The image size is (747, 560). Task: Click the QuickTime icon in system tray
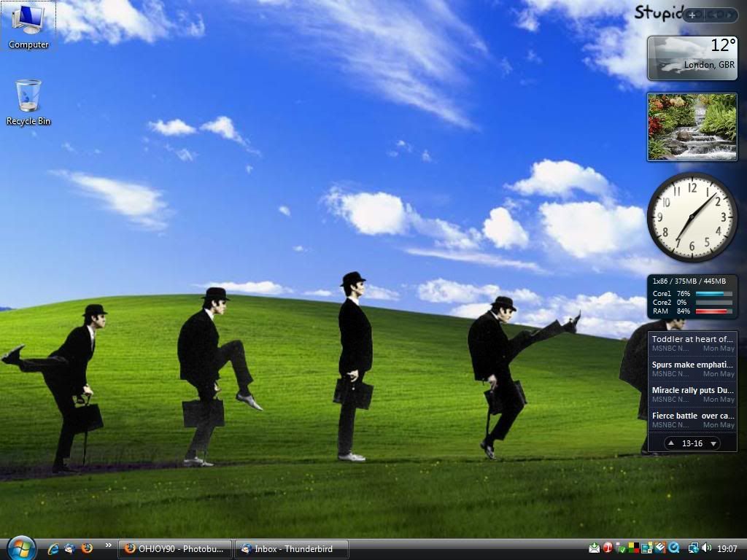(x=675, y=548)
